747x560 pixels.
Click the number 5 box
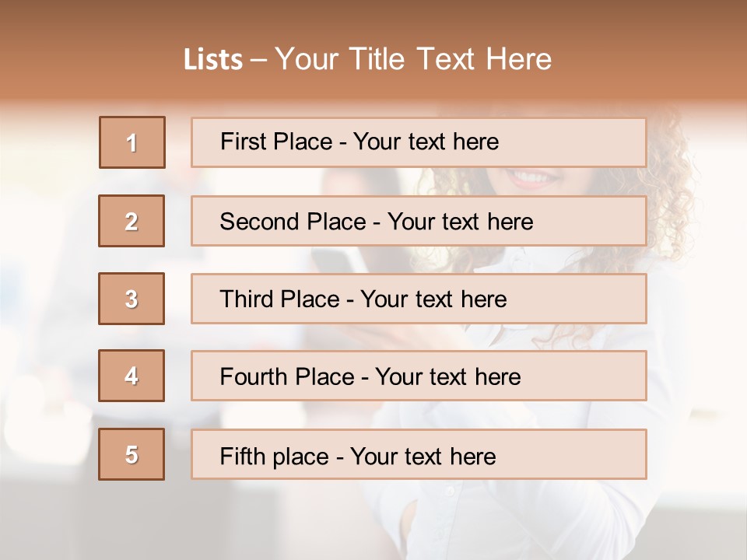(132, 454)
